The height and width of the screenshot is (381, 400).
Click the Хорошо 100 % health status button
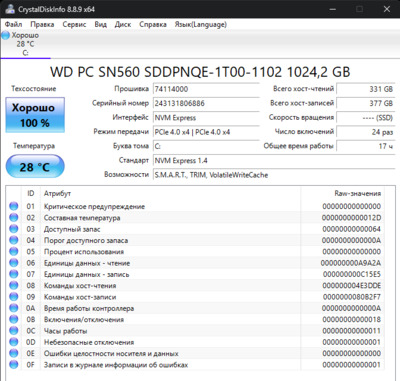tap(35, 115)
